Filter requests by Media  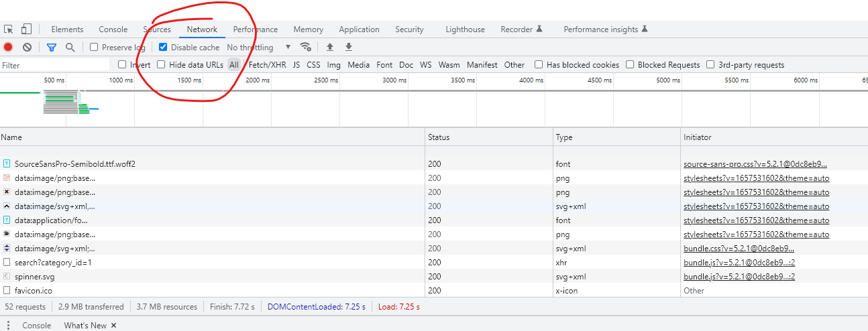click(x=359, y=65)
